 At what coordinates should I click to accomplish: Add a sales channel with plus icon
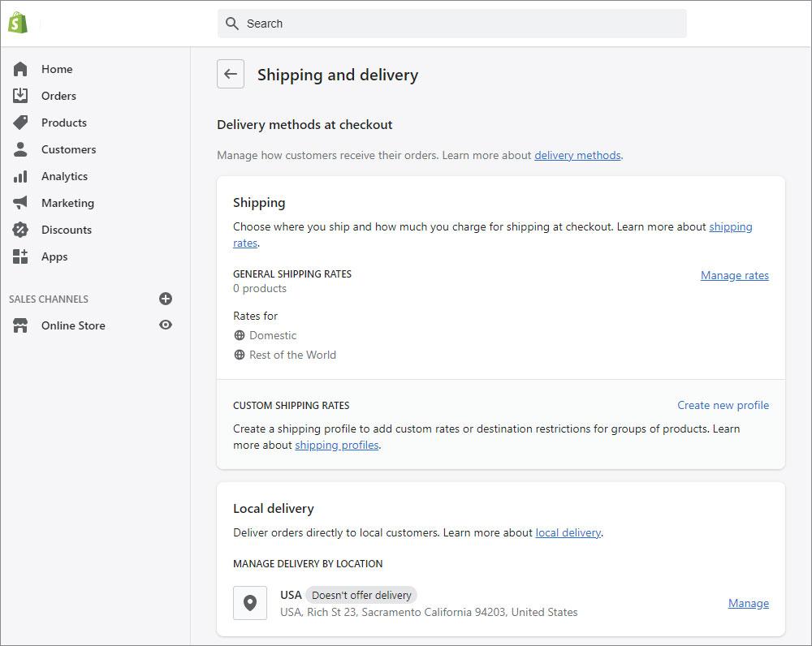(165, 299)
